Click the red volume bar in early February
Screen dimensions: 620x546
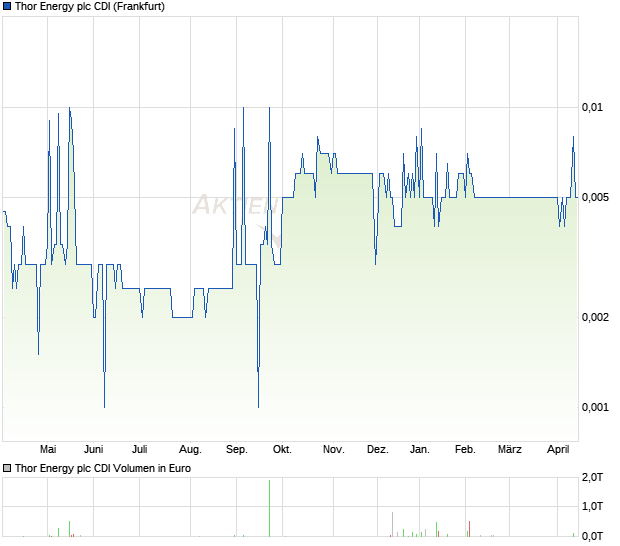click(x=469, y=529)
